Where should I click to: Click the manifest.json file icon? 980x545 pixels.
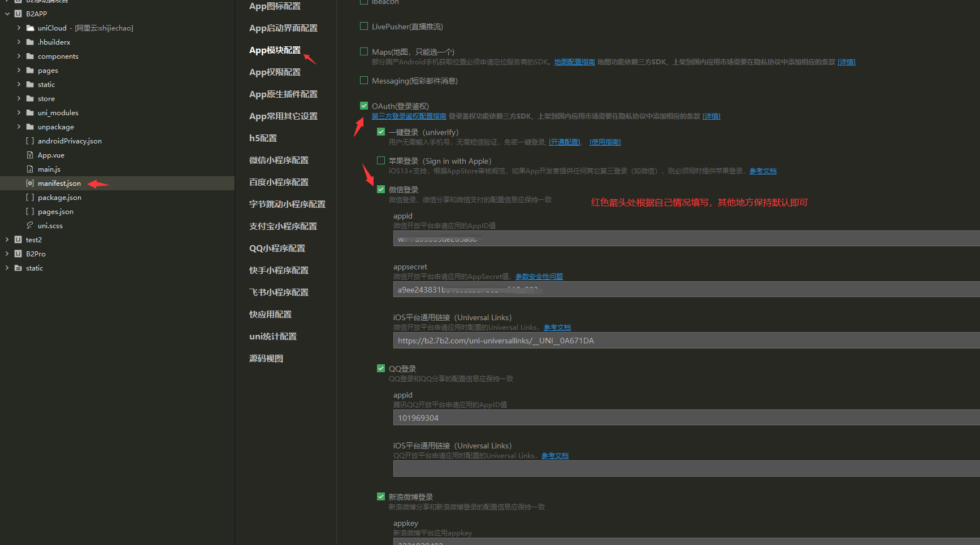pos(30,184)
